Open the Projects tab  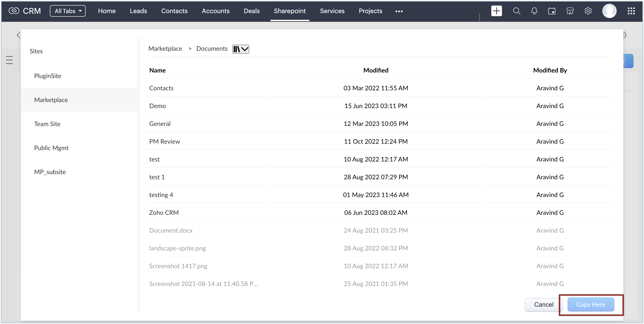click(x=370, y=11)
